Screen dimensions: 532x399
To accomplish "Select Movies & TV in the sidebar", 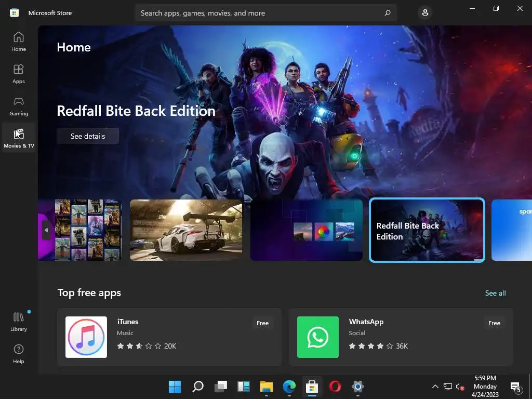I will (x=19, y=138).
